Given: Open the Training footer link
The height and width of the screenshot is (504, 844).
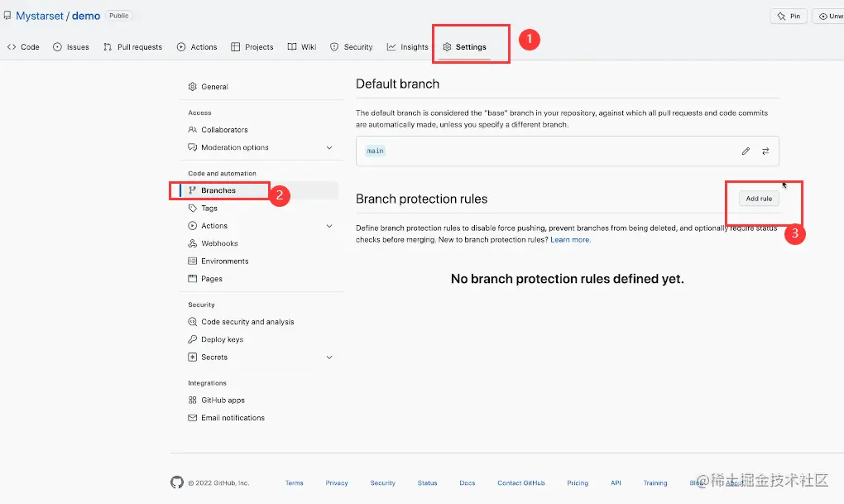Looking at the screenshot, I should click(x=655, y=483).
